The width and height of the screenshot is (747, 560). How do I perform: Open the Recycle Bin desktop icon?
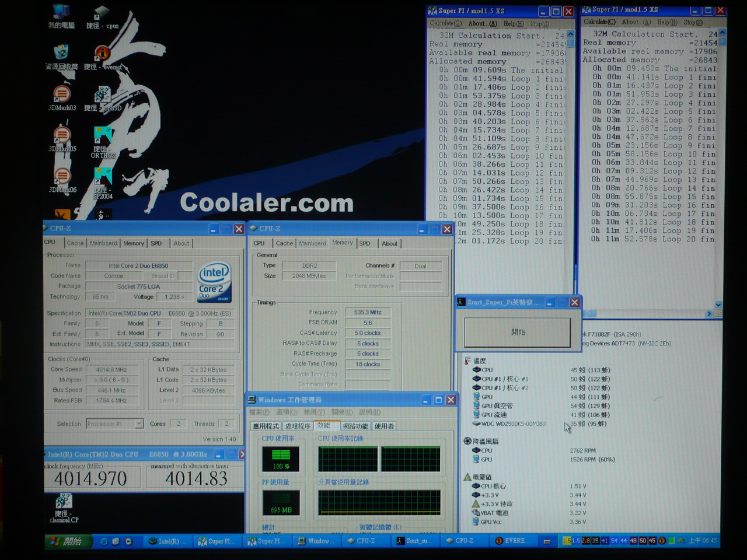(x=61, y=56)
